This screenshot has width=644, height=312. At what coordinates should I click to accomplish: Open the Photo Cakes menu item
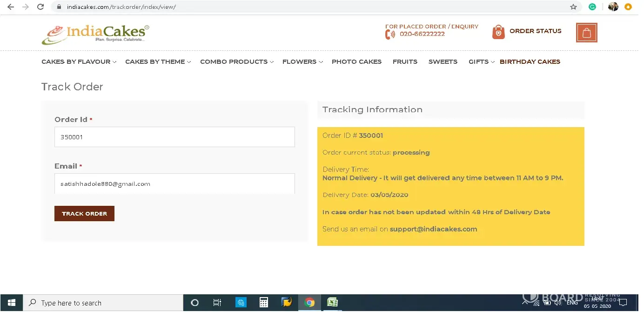point(356,62)
